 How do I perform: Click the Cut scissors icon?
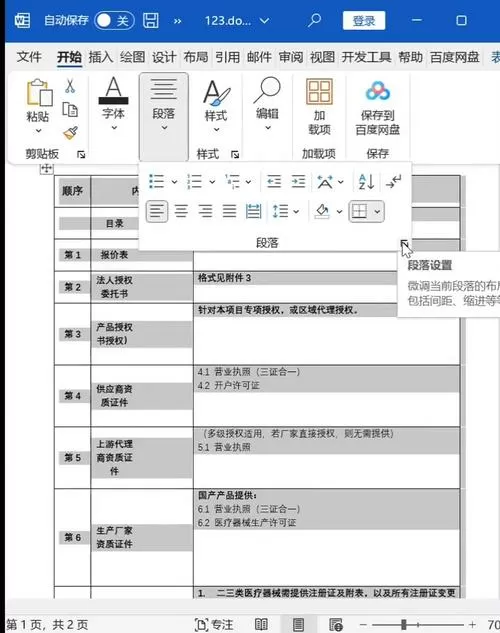click(x=70, y=86)
